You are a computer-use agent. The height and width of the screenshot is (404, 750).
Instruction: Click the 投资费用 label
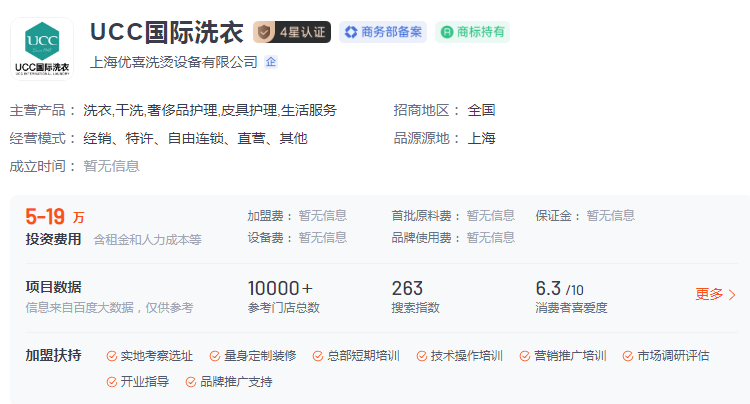point(54,239)
